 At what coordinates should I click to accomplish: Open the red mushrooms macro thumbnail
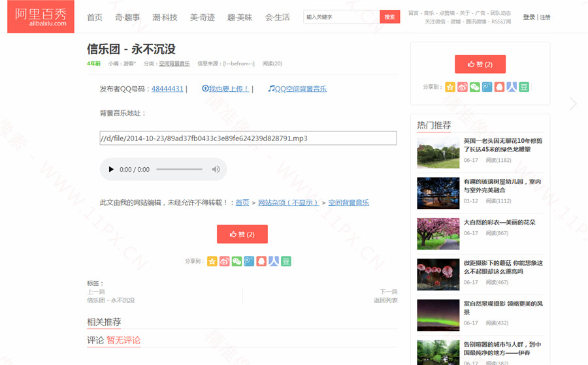[438, 274]
